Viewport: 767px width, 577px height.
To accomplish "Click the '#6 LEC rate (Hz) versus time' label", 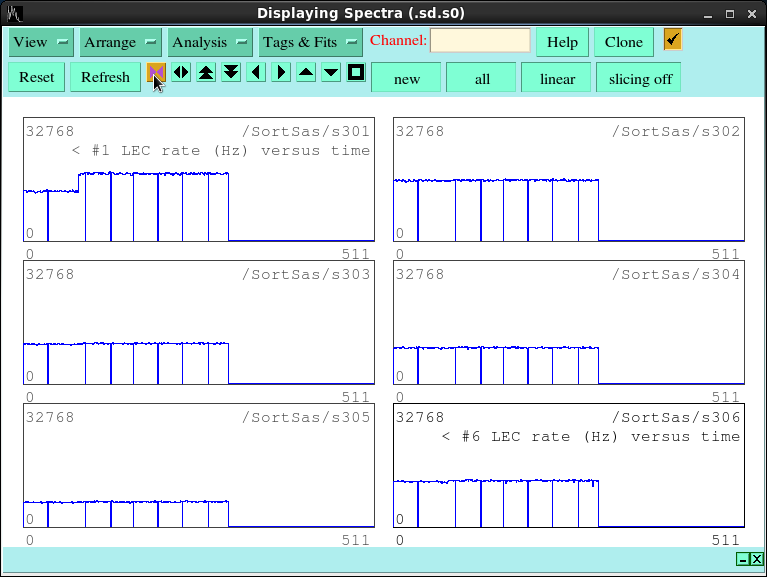I will tap(601, 437).
